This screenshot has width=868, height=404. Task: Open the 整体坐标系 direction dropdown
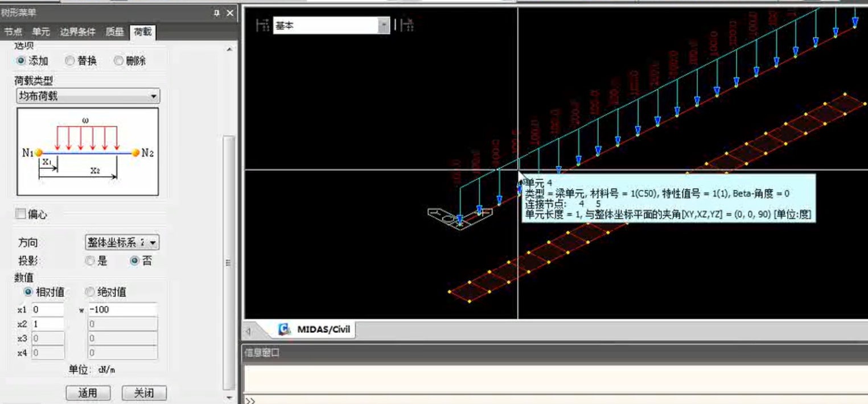point(122,242)
